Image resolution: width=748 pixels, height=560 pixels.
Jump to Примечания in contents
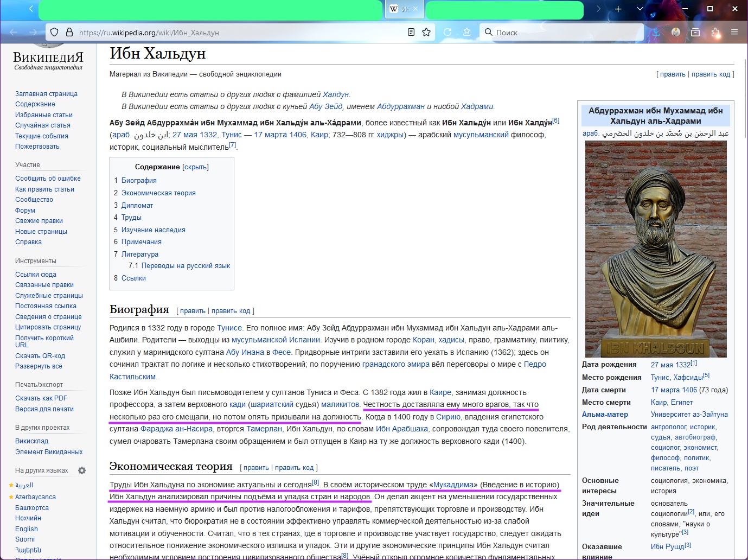tap(142, 242)
